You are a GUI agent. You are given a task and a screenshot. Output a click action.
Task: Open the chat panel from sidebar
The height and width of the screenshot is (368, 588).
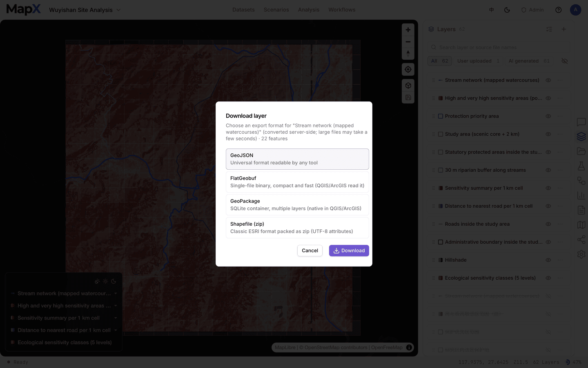click(581, 122)
